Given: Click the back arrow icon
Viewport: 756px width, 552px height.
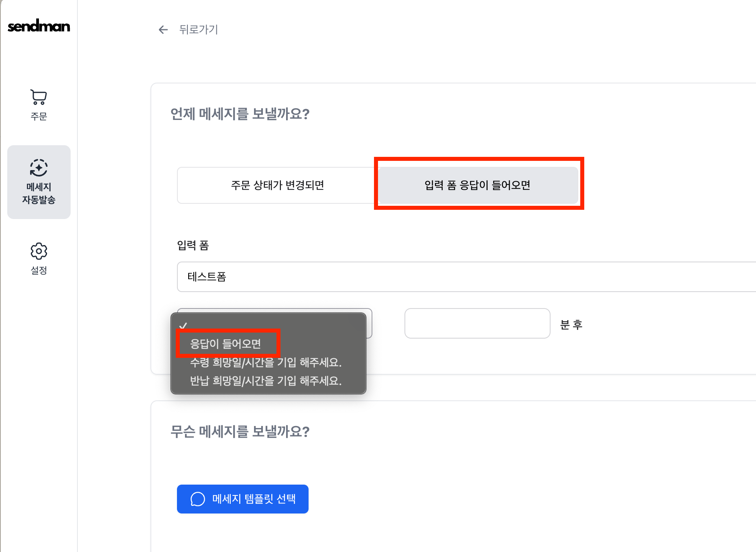Looking at the screenshot, I should click(163, 30).
